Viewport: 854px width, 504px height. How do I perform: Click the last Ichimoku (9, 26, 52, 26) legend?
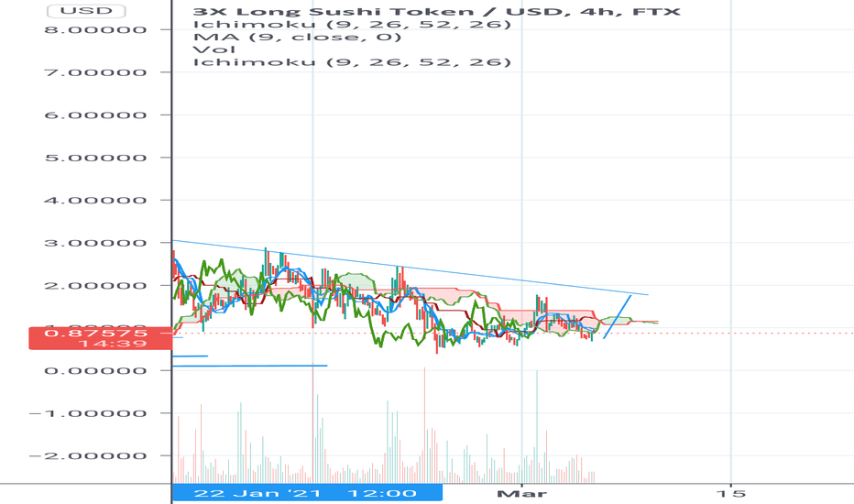pos(352,61)
